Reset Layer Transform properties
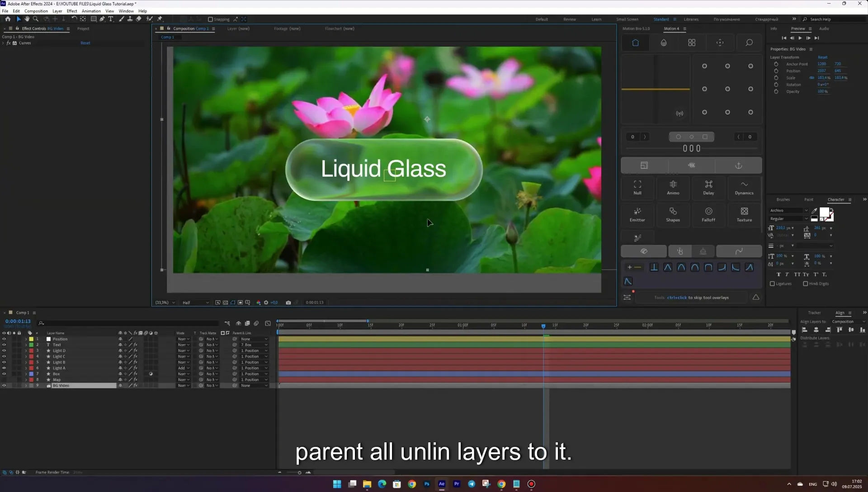This screenshot has width=868, height=492. tap(822, 57)
